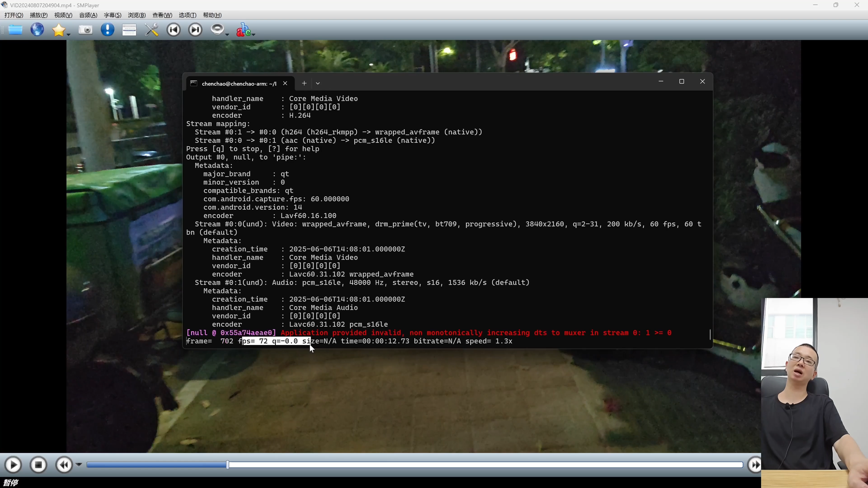Viewport: 868px width, 488px height.
Task: Open the 帮助(H) menu
Action: [x=212, y=15]
